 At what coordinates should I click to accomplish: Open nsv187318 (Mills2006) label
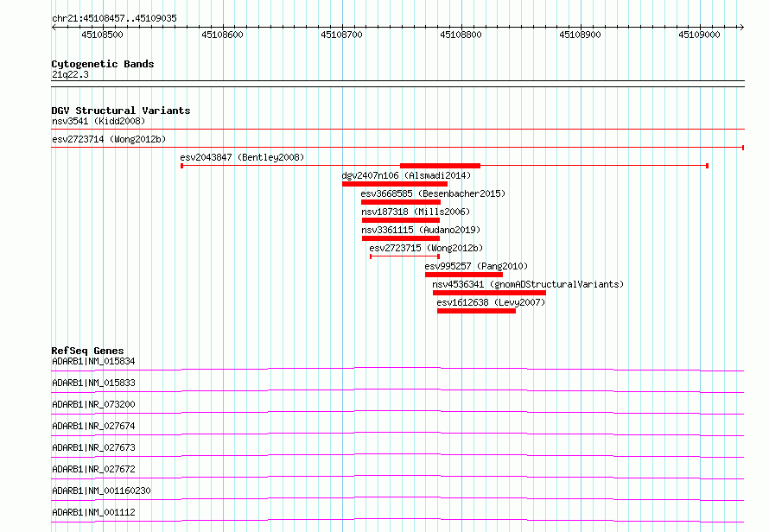[x=416, y=212]
